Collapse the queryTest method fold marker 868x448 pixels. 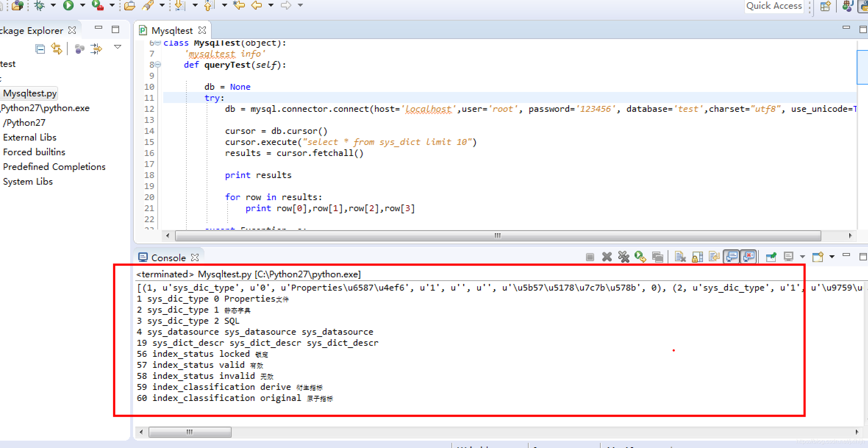tap(158, 65)
